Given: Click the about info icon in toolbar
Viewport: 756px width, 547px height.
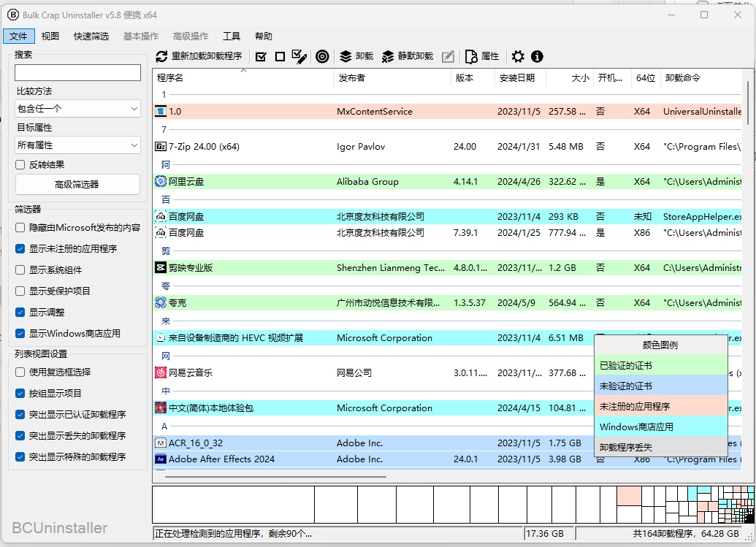Looking at the screenshot, I should (x=537, y=56).
